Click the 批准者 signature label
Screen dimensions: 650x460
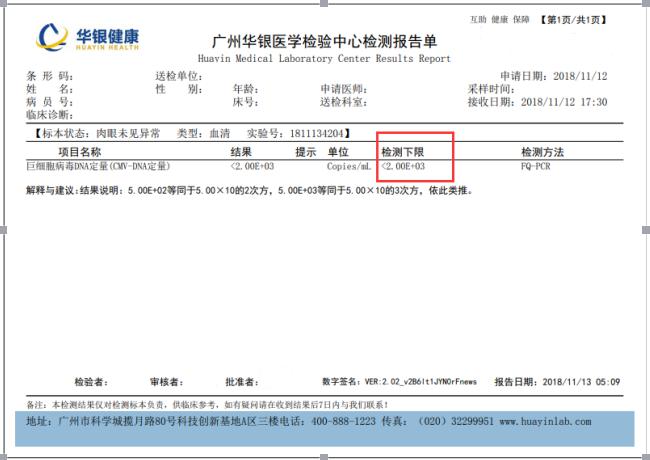pyautogui.click(x=242, y=382)
